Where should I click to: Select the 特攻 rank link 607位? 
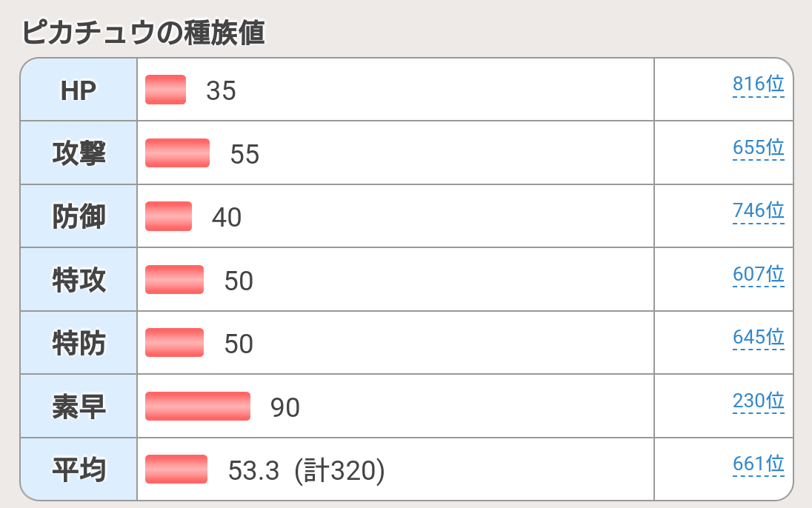(x=758, y=275)
